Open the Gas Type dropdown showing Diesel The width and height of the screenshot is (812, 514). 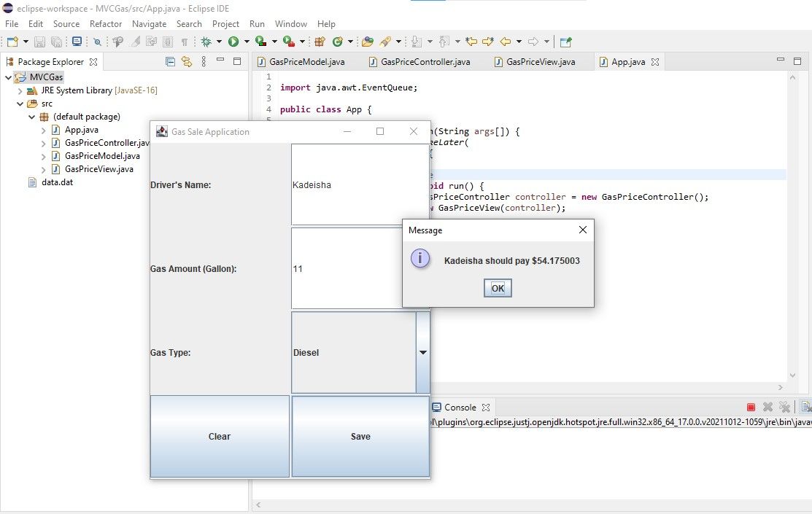423,352
